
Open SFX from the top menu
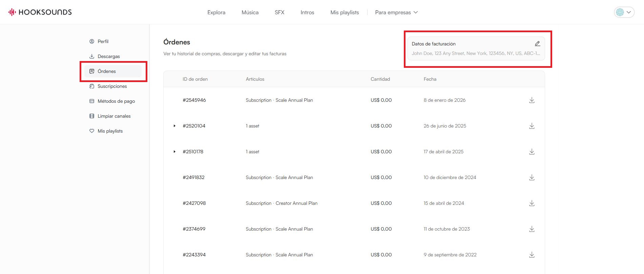coord(279,13)
